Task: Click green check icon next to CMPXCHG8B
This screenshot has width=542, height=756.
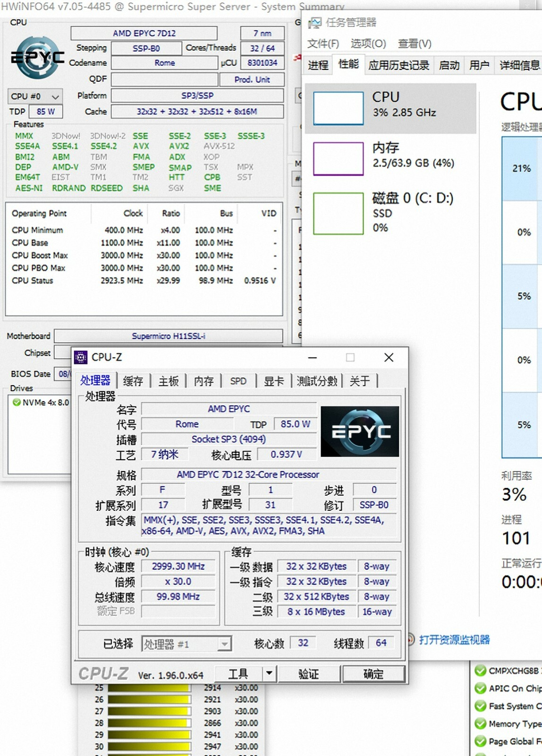Action: tap(481, 670)
